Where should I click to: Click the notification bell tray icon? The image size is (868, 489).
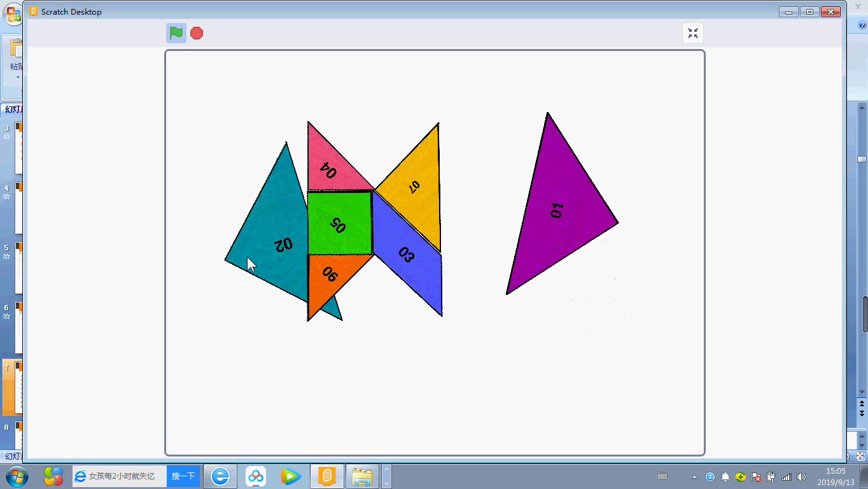(x=725, y=476)
